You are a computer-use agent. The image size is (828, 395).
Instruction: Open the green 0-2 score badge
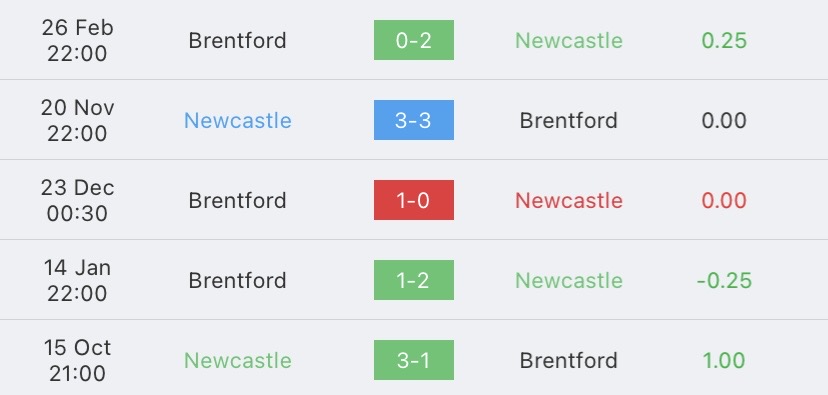pyautogui.click(x=413, y=40)
